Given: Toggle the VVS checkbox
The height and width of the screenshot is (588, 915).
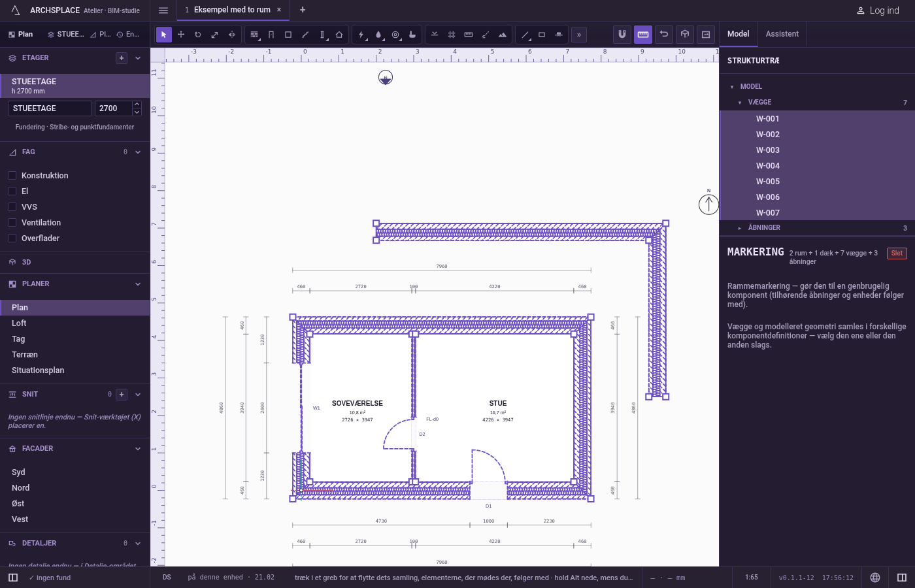Looking at the screenshot, I should point(12,207).
